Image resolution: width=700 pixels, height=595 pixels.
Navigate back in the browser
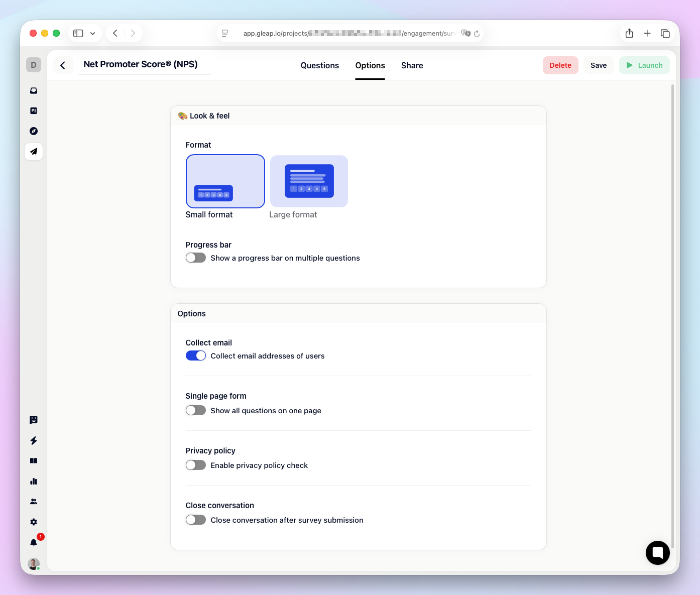pos(115,33)
